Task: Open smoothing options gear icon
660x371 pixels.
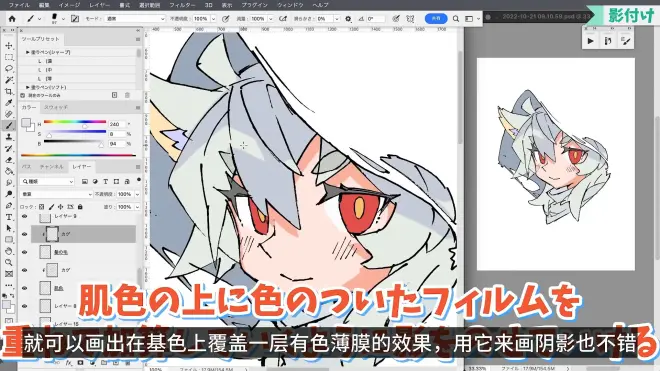Action: [x=348, y=19]
